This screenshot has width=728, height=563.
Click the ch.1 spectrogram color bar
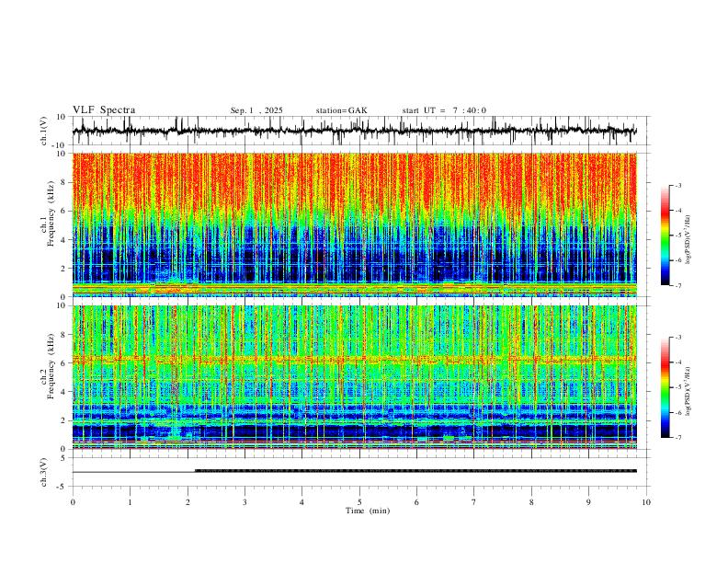click(x=665, y=235)
